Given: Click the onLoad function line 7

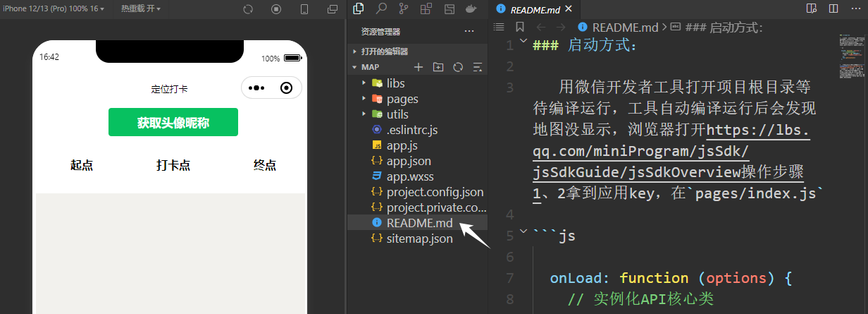Looking at the screenshot, I should pos(671,278).
